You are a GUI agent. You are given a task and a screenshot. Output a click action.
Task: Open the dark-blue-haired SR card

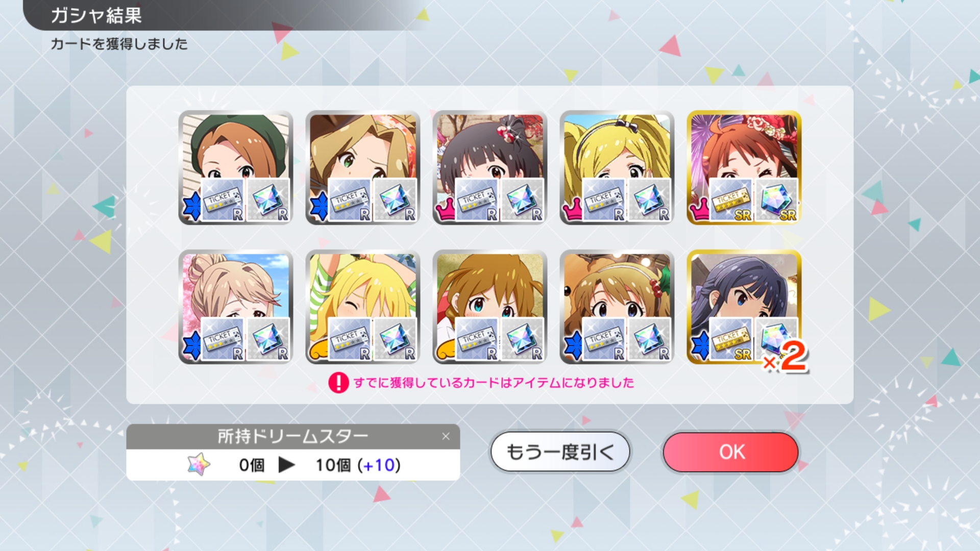pyautogui.click(x=744, y=307)
